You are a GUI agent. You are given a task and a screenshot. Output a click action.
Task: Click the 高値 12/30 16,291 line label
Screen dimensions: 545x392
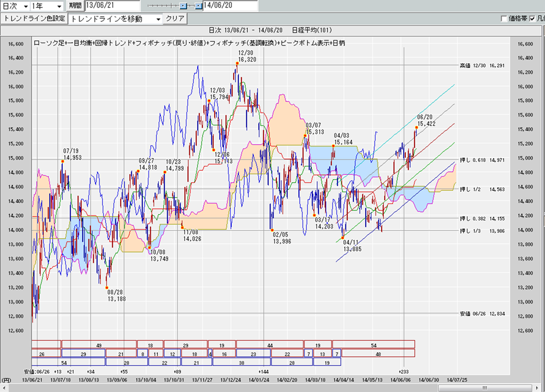[x=482, y=66]
